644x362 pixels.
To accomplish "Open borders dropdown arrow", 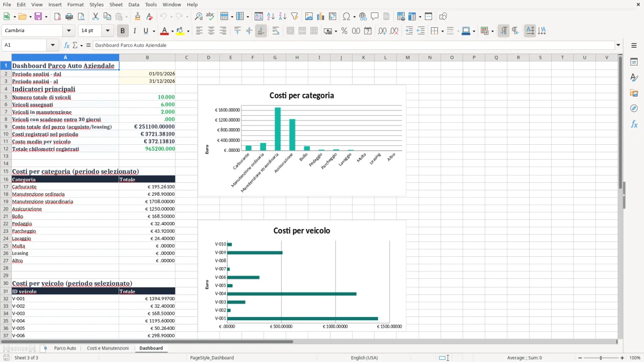I will coord(442,31).
